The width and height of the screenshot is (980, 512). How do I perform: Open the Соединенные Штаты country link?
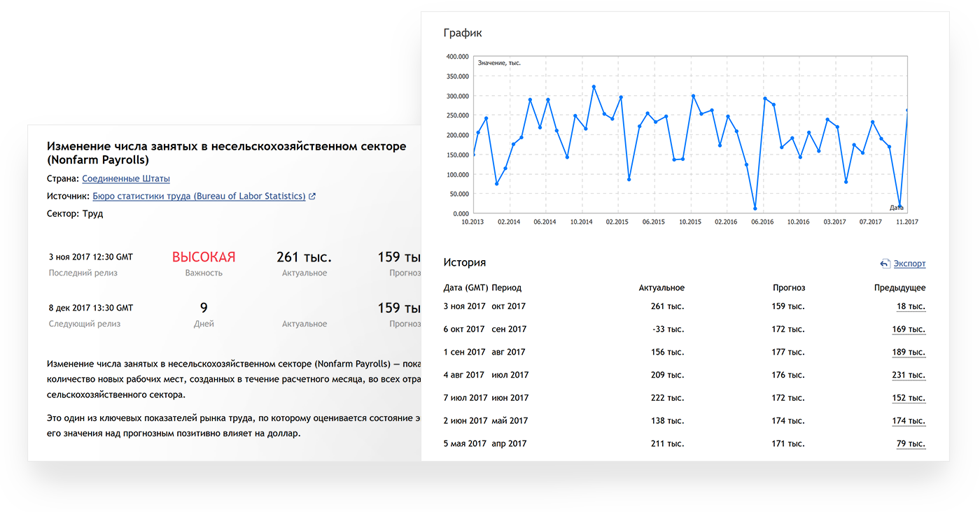click(126, 179)
